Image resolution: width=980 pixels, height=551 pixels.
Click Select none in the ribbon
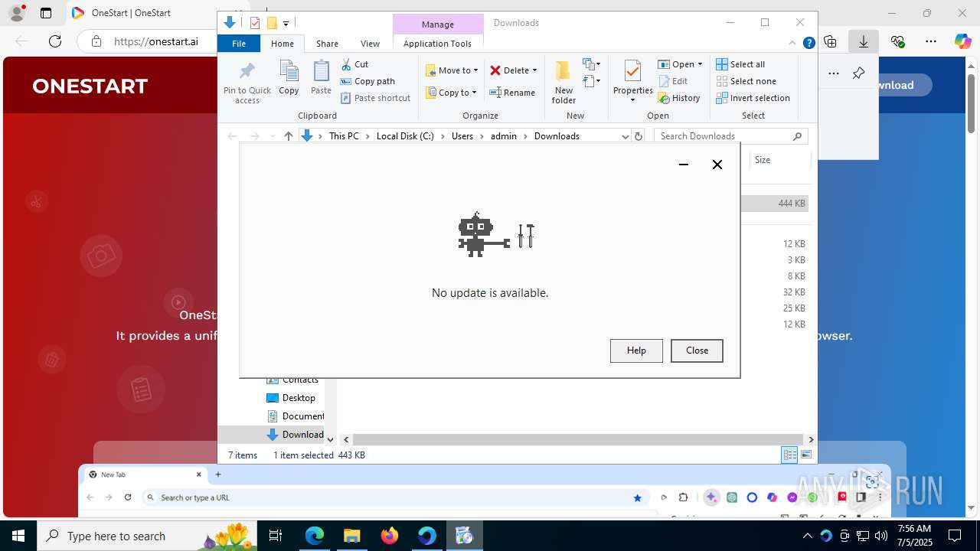click(x=746, y=81)
